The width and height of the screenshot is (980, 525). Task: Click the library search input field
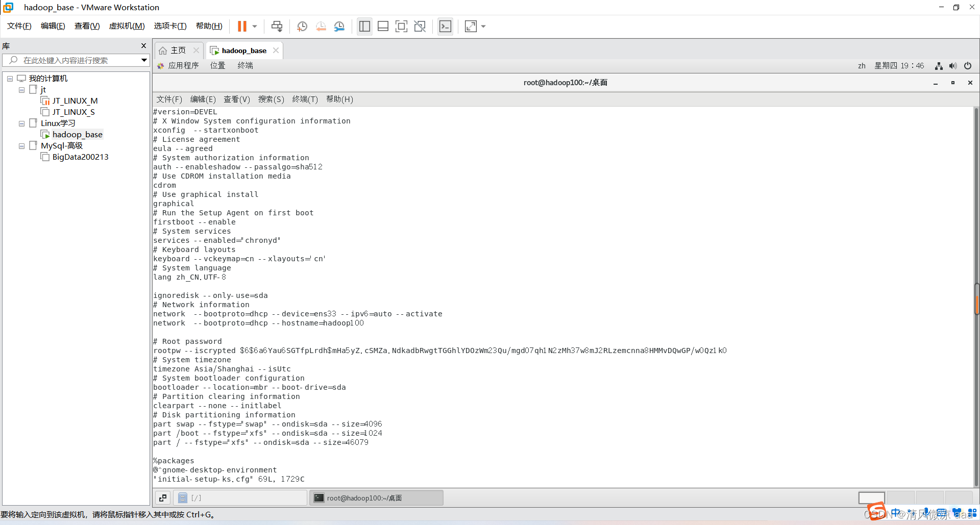[x=76, y=60]
